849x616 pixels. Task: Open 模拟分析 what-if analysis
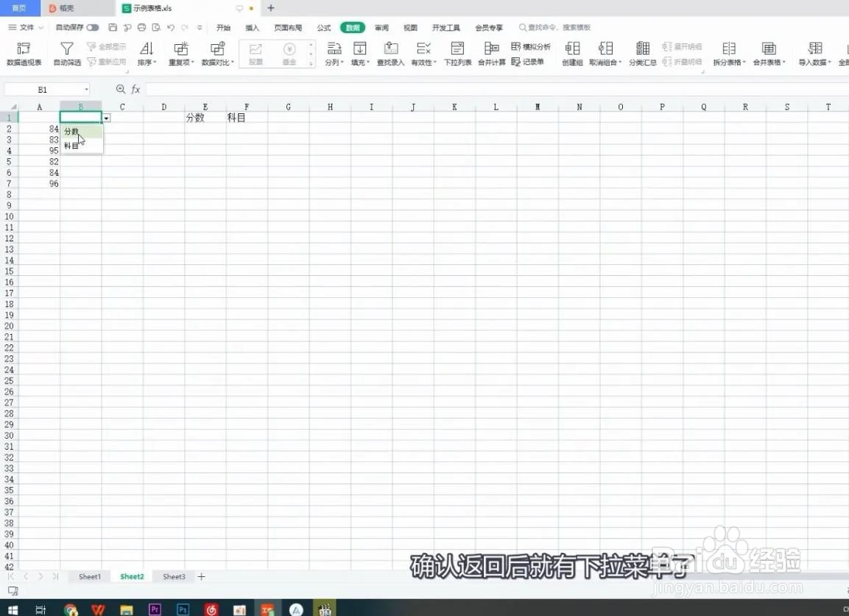coord(531,46)
